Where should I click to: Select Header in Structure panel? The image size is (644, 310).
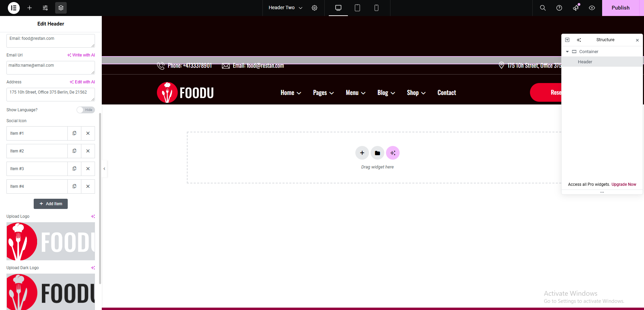[585, 62]
